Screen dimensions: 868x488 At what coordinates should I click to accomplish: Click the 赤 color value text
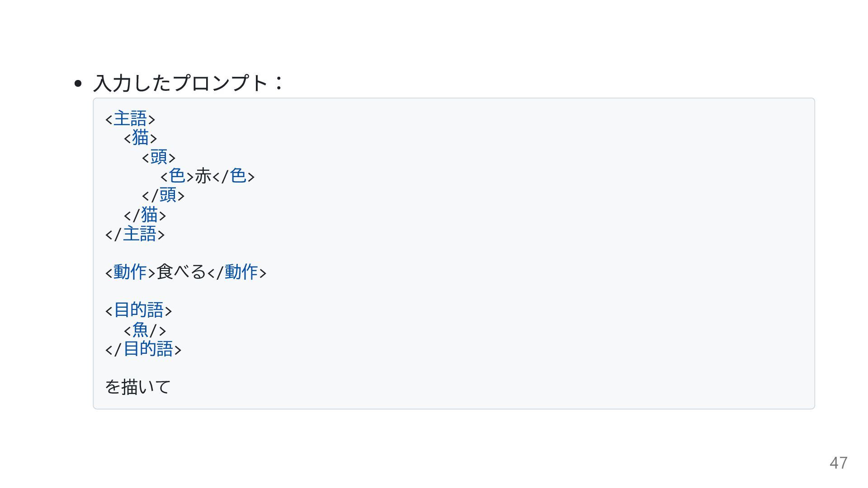203,176
